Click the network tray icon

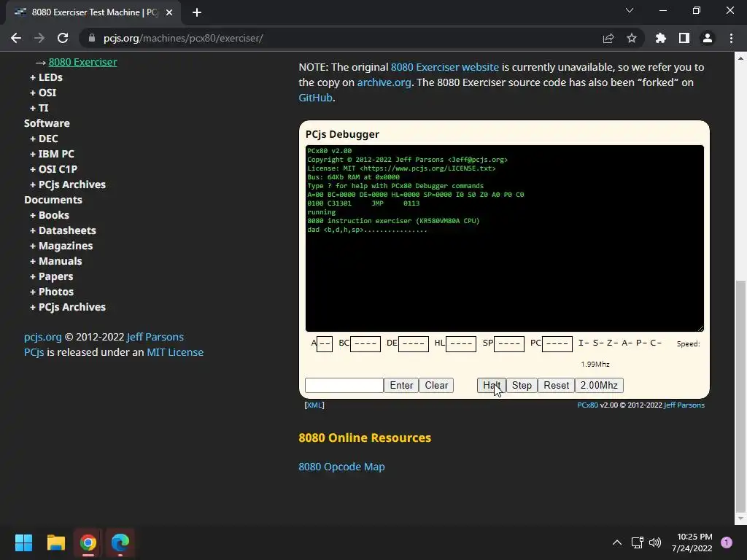[637, 542]
